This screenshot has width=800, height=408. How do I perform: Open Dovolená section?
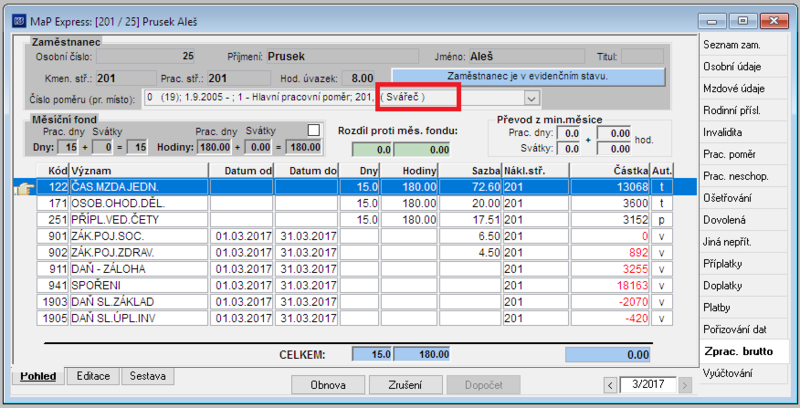(743, 220)
